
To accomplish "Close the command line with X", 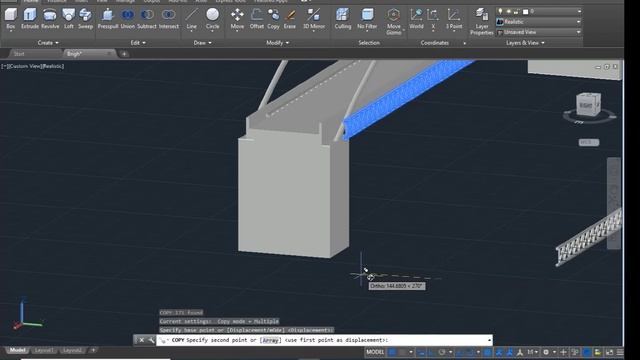I will click(x=141, y=340).
